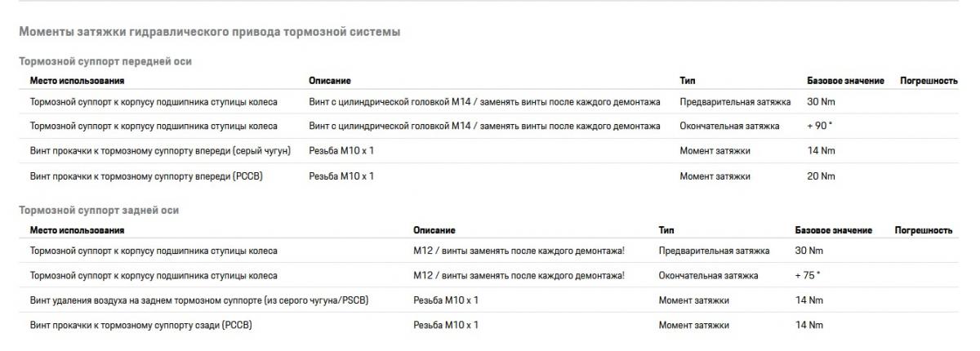The height and width of the screenshot is (351, 980).
Task: Click "Резьба M10 x 1" in front PCCB row
Action: click(x=341, y=176)
